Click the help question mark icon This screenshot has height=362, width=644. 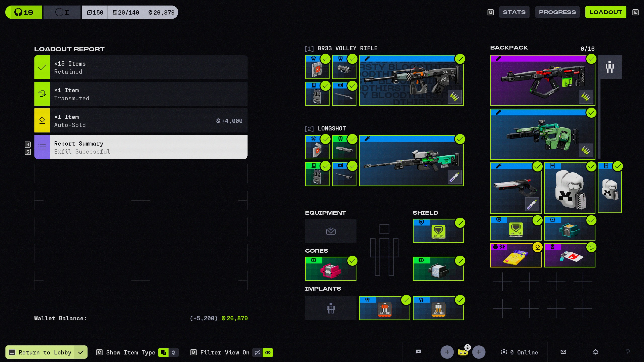point(628,352)
